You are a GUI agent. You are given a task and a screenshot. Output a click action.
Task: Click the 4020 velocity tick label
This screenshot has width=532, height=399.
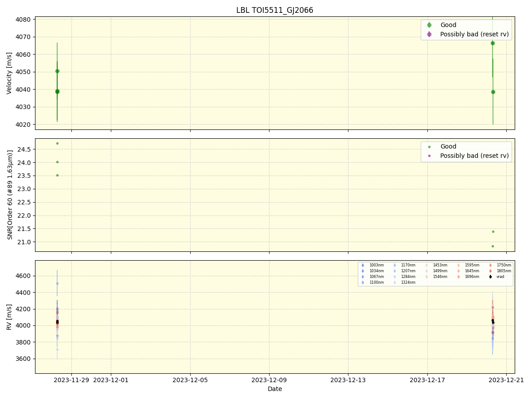pyautogui.click(x=23, y=125)
